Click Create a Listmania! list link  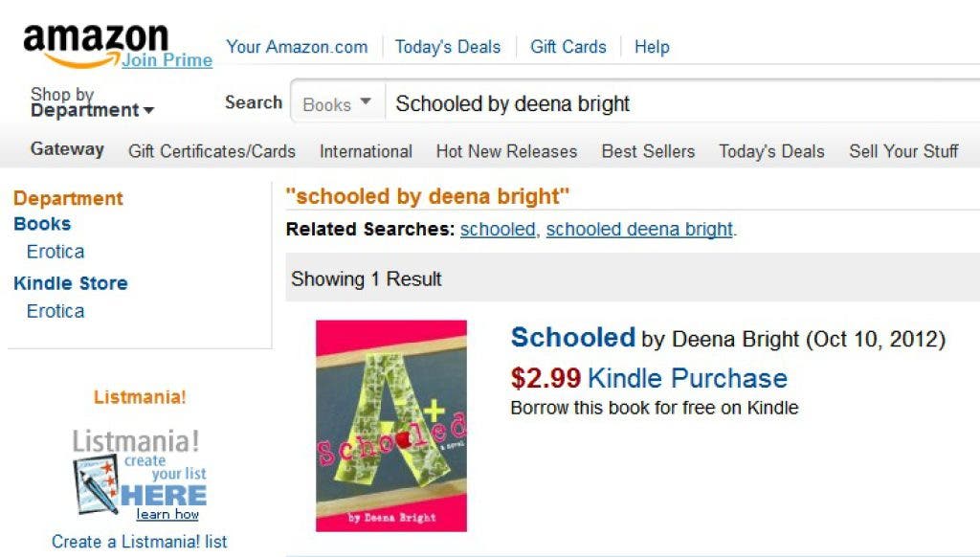[140, 542]
